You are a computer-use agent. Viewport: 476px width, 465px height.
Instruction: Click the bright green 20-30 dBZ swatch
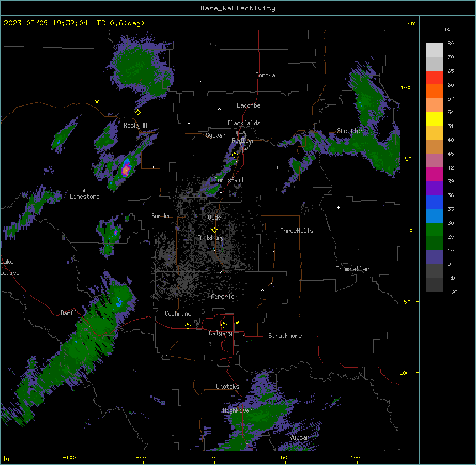434,230
